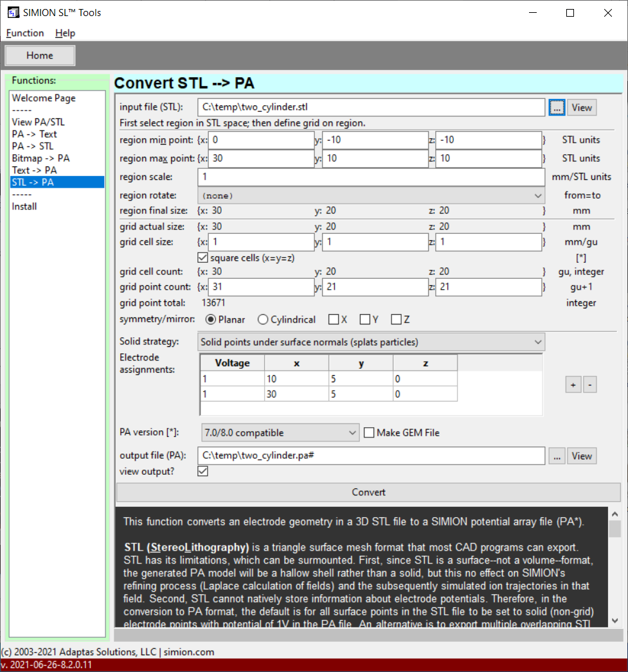The width and height of the screenshot is (628, 672).
Task: Remove electrode assignment row with minus button
Action: click(590, 385)
